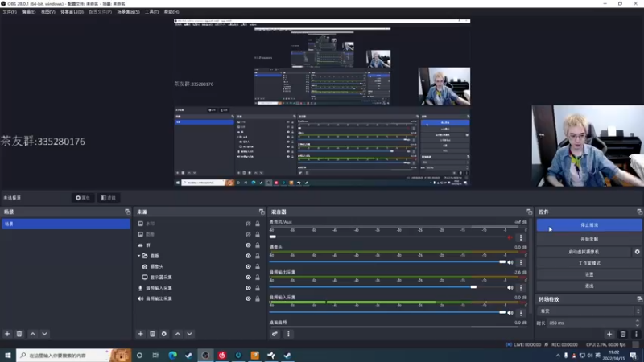Undock the Audio Mixer panel

tap(529, 212)
